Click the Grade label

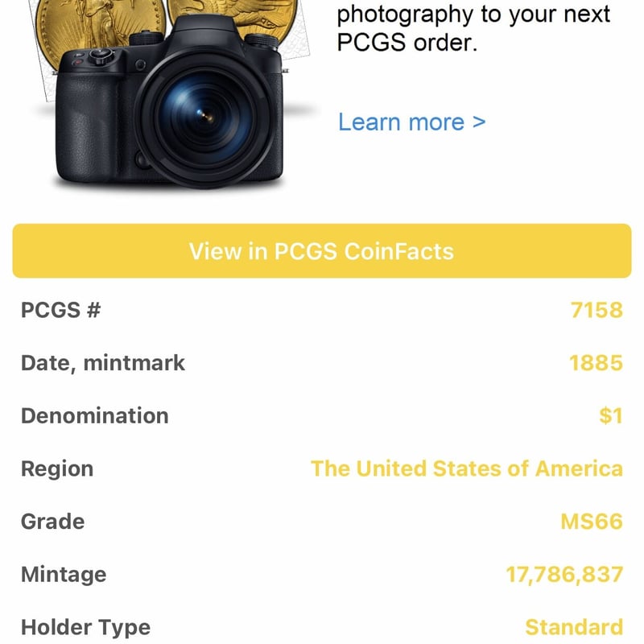click(52, 522)
